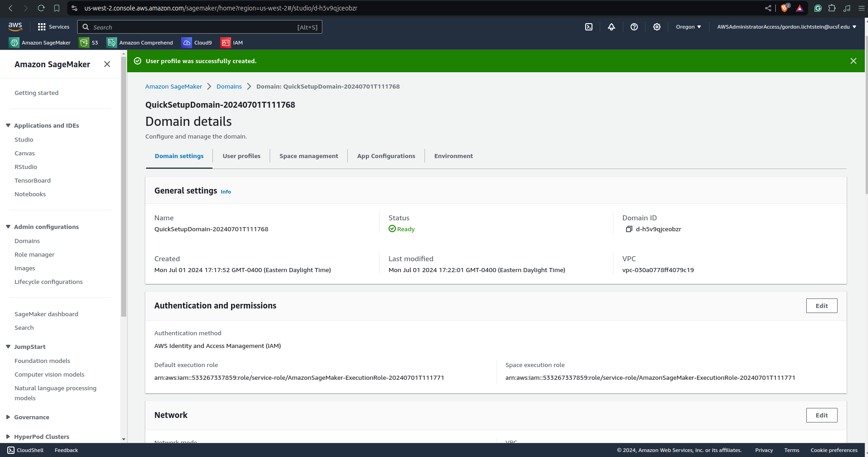The height and width of the screenshot is (457, 868).
Task: Switch to Domain settings tab
Action: click(179, 156)
